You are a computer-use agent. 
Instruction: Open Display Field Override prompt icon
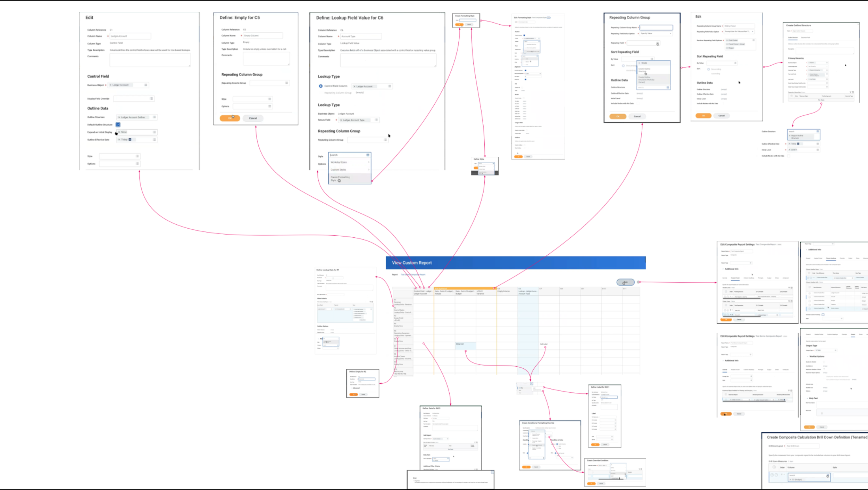click(x=151, y=99)
